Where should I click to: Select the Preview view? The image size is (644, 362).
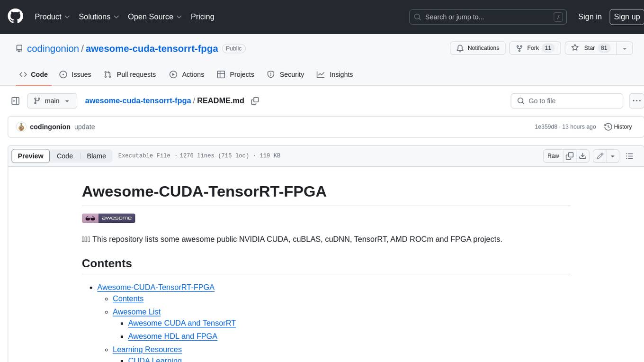tap(31, 156)
